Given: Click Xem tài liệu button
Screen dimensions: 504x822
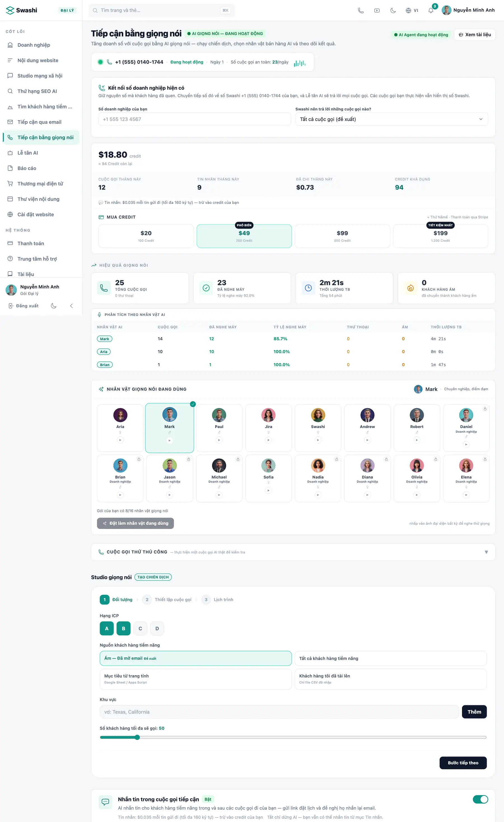Looking at the screenshot, I should (x=475, y=35).
